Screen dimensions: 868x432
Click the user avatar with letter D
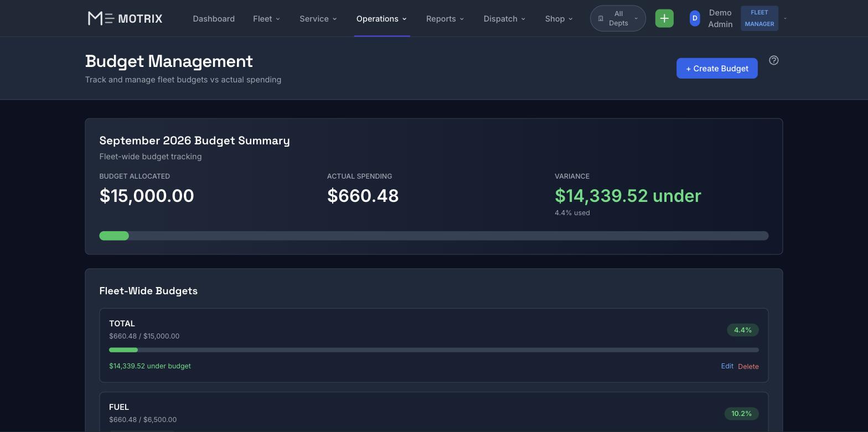pyautogui.click(x=695, y=18)
